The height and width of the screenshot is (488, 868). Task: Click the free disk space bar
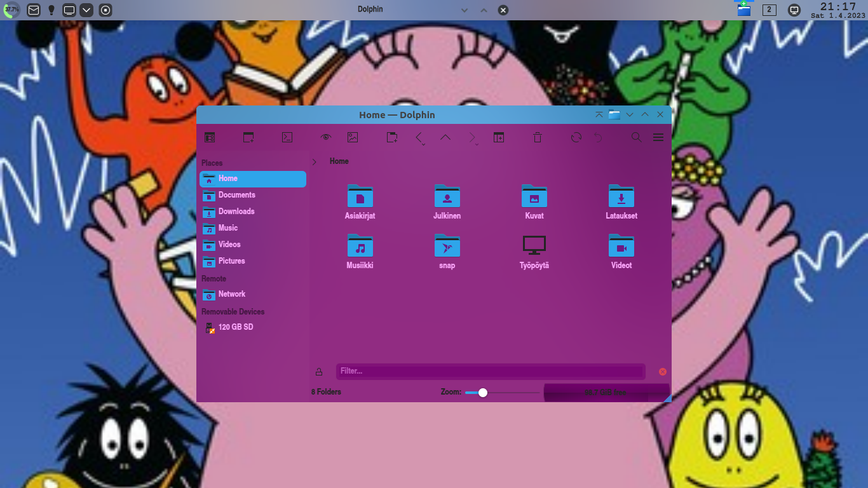[x=607, y=392]
